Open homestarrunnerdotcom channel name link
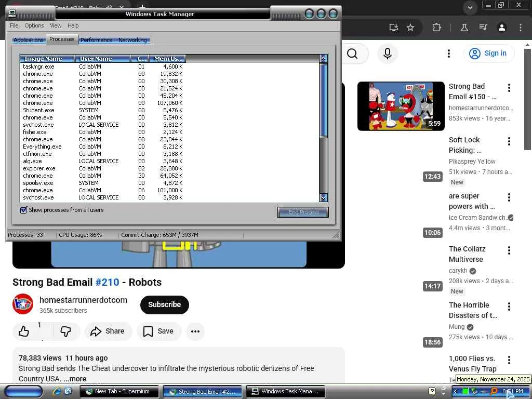The image size is (532, 399). pos(84,300)
